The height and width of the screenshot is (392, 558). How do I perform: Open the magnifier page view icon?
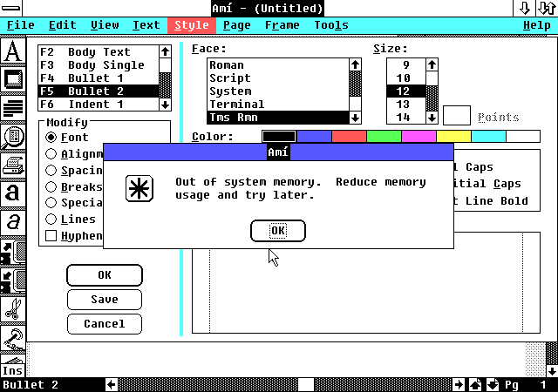click(x=13, y=137)
